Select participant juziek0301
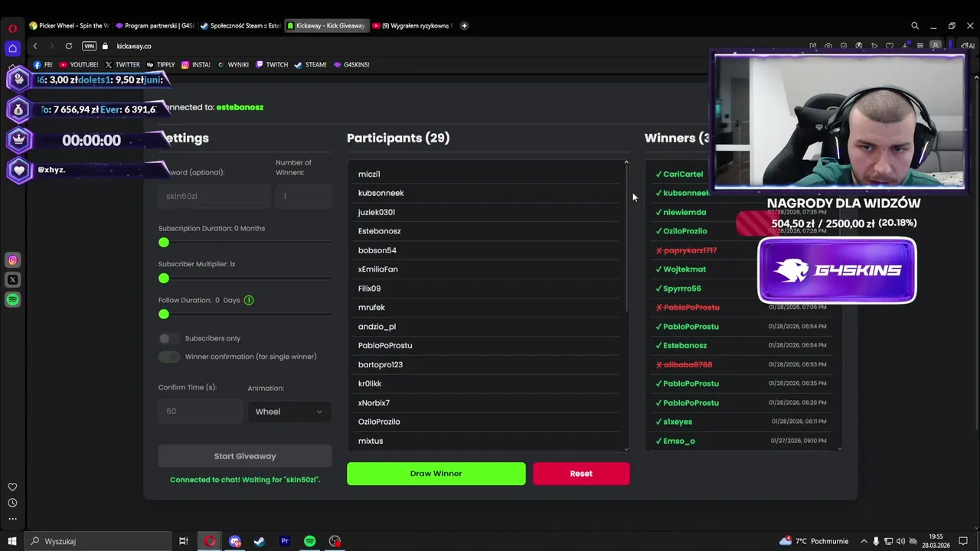Image resolution: width=980 pixels, height=551 pixels. 487,212
